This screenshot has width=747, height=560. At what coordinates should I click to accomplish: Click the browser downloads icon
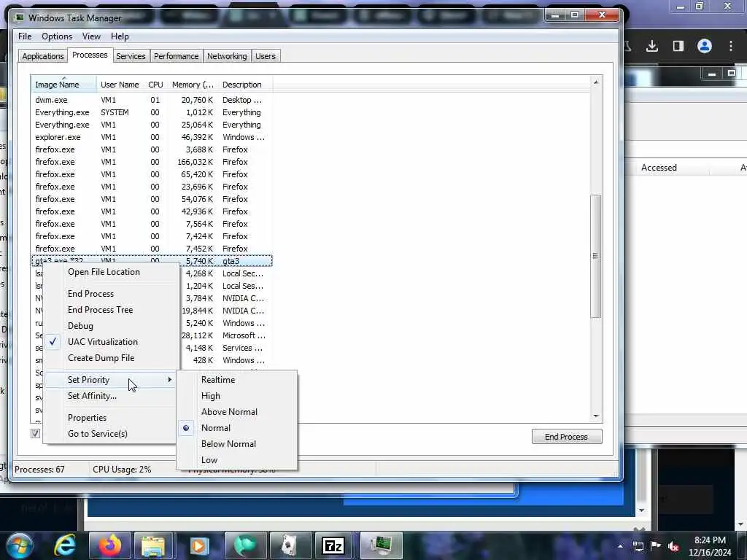652,46
